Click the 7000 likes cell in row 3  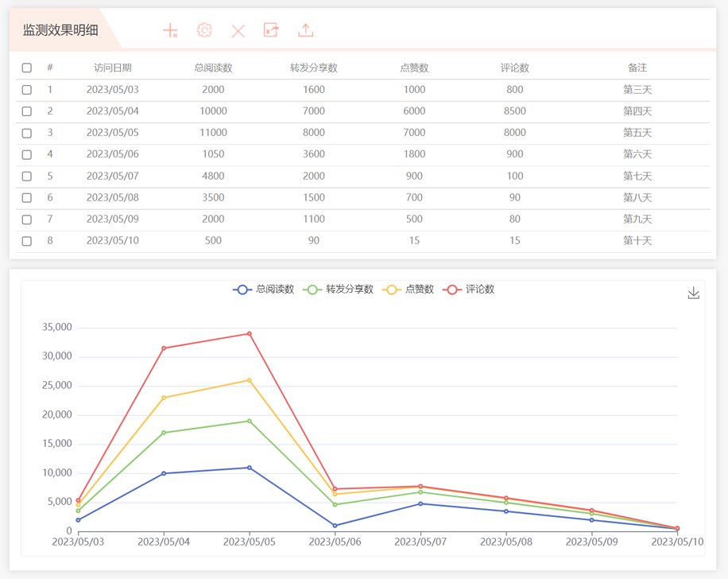[414, 133]
